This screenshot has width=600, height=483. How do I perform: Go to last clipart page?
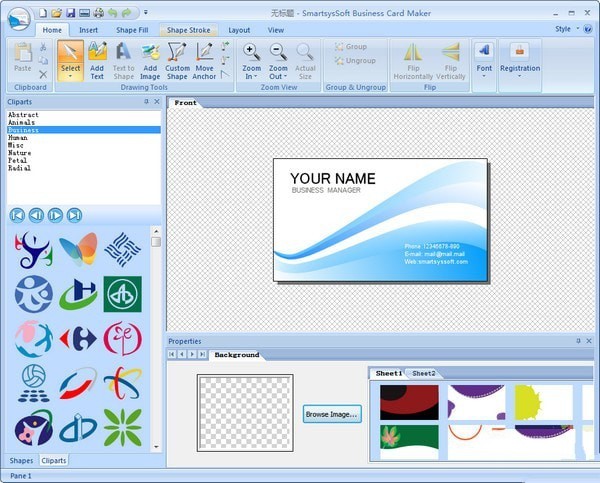click(x=74, y=215)
